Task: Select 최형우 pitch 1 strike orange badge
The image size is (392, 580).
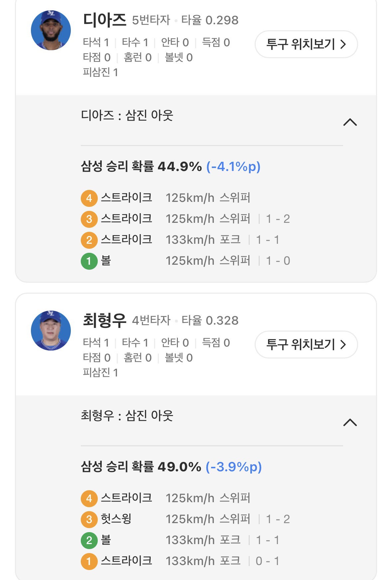Action: (x=89, y=561)
